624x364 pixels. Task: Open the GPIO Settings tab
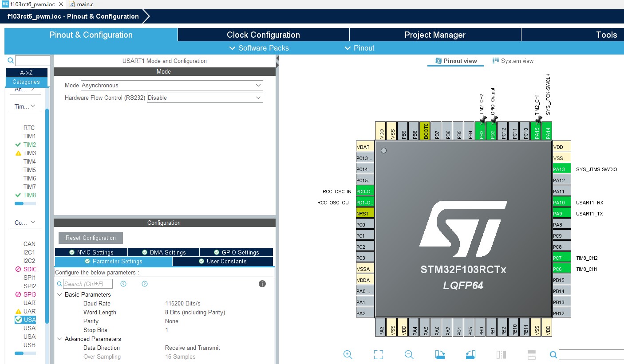[x=236, y=252]
